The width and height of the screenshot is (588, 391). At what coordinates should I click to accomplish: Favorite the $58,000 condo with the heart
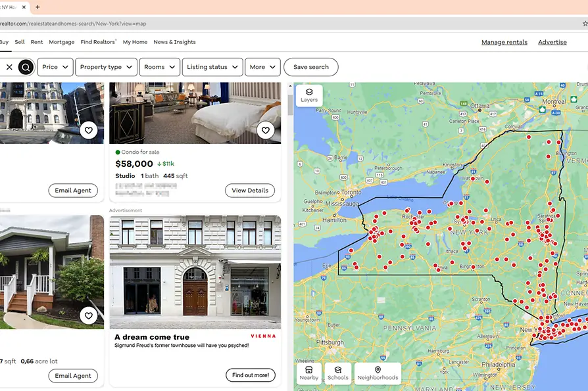[x=265, y=130]
